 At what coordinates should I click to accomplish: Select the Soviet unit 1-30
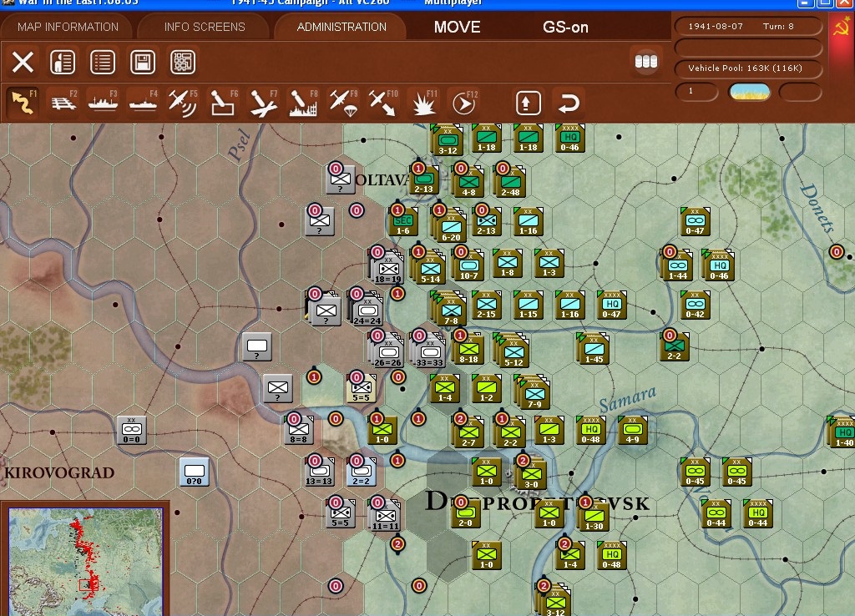point(594,515)
